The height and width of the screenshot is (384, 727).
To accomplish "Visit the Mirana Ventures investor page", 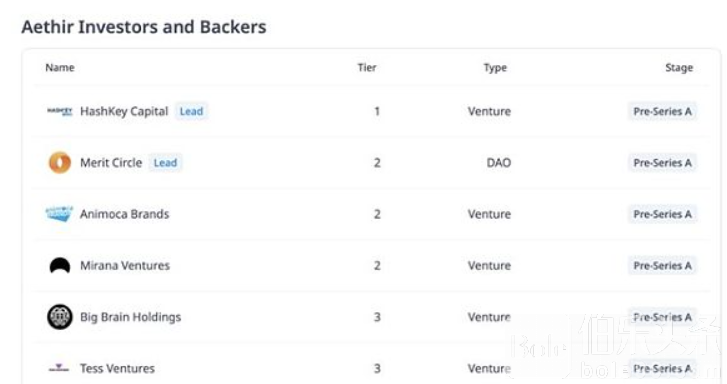I will (x=125, y=266).
